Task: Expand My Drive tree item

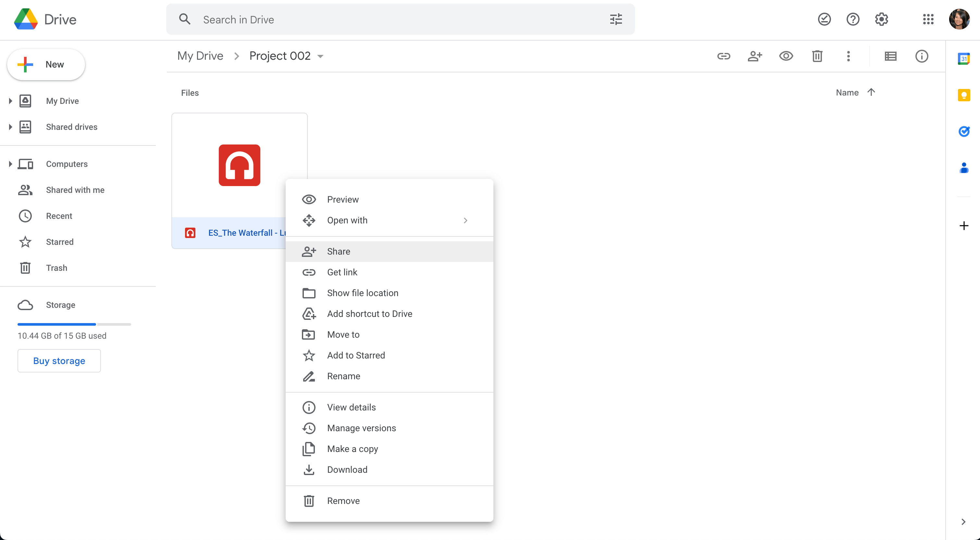Action: point(10,101)
